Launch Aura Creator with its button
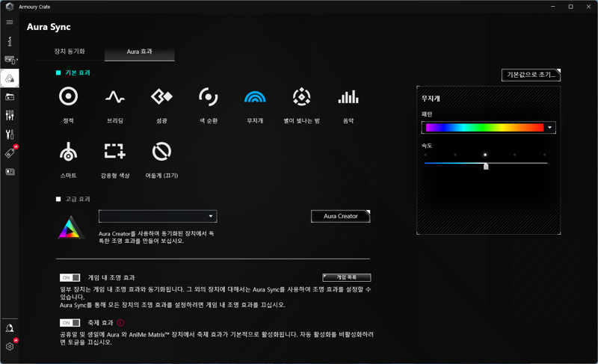Screen dimensions: 598x364 coord(341,216)
